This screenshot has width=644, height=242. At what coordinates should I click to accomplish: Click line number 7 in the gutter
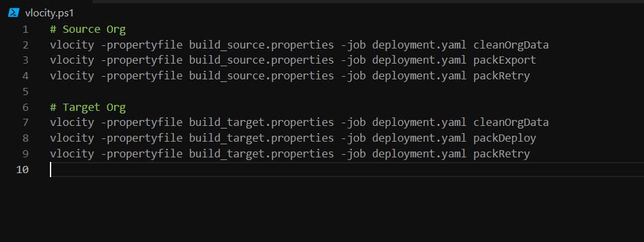[x=26, y=123]
